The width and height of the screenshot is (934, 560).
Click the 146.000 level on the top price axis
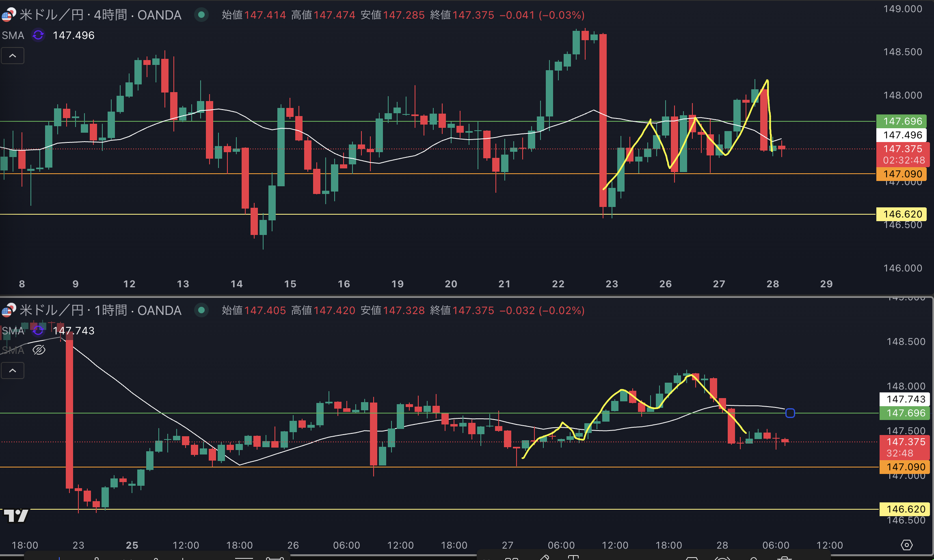pos(903,268)
